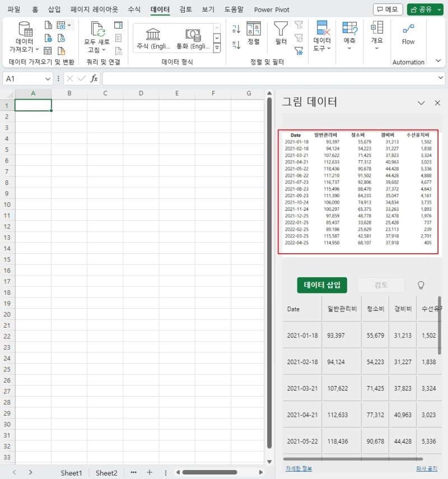This screenshot has width=448, height=479.
Task: Toggle the 필터 funnel icon
Action: pos(281,29)
